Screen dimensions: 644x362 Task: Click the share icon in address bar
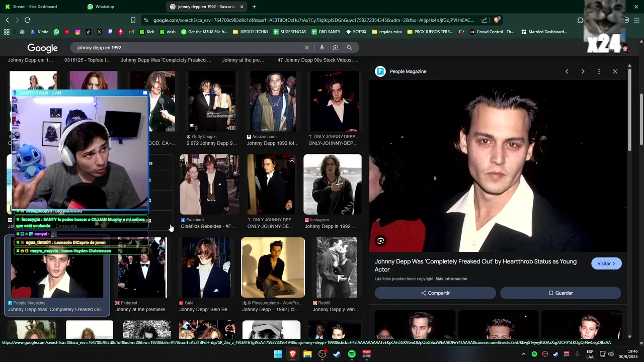pyautogui.click(x=484, y=20)
